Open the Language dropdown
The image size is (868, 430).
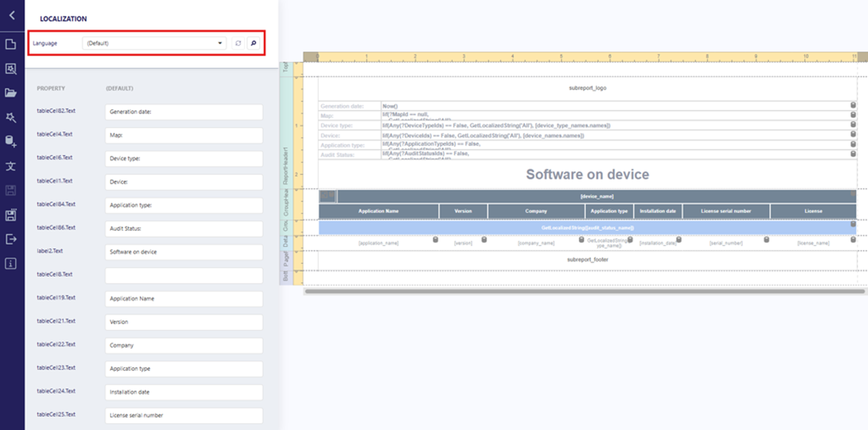154,43
